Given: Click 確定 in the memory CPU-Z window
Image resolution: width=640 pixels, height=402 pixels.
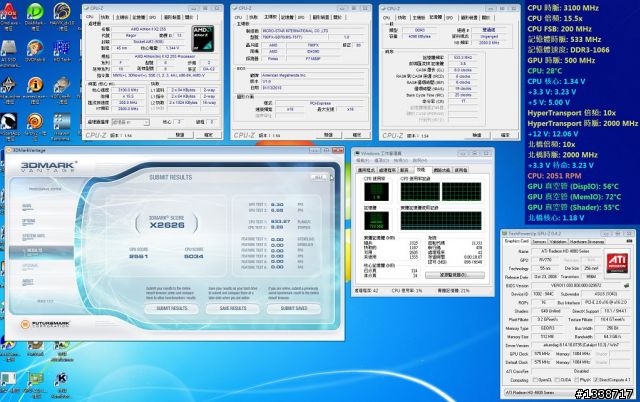Looking at the screenshot, I should [x=505, y=135].
